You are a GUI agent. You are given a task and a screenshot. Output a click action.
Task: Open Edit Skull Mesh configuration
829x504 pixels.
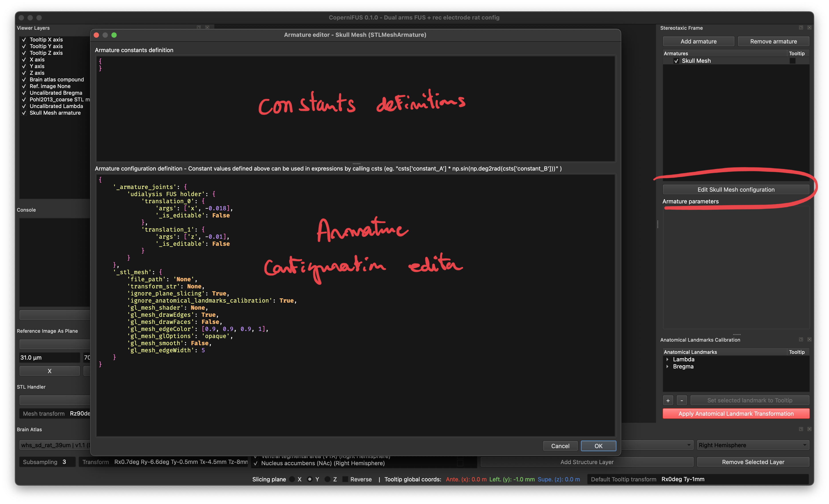tap(736, 189)
